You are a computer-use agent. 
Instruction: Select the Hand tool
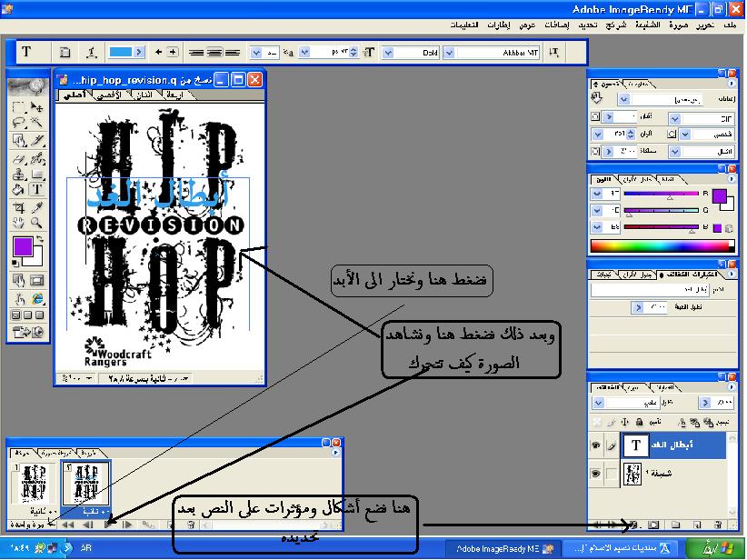(x=18, y=223)
